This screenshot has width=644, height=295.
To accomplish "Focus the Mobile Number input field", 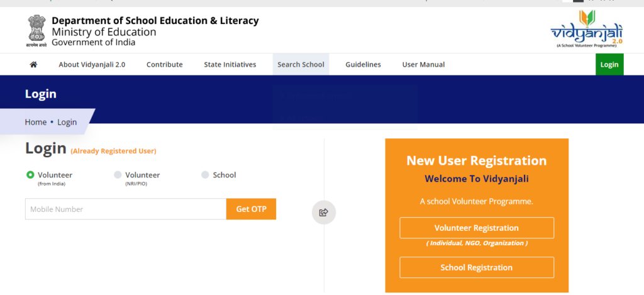I will (x=126, y=209).
